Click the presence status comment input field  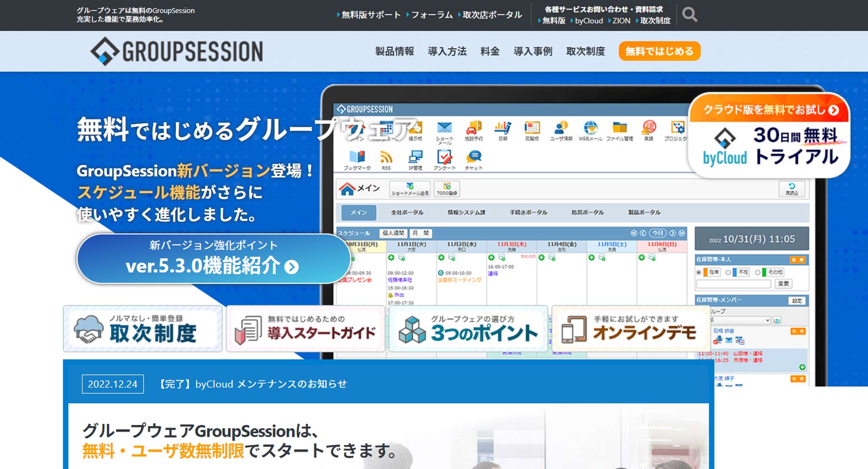[x=733, y=284]
